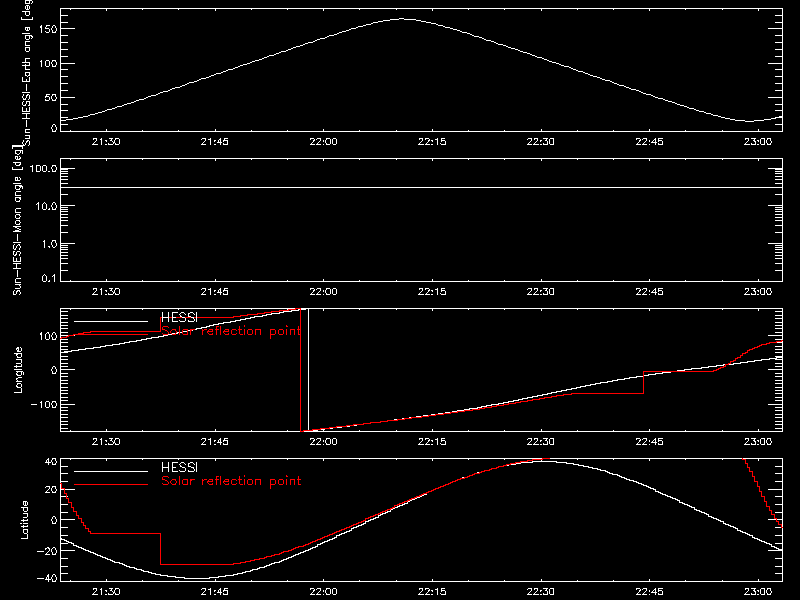
Task: Click 22:15 time label under Earth angle plot
Action: pos(432,142)
